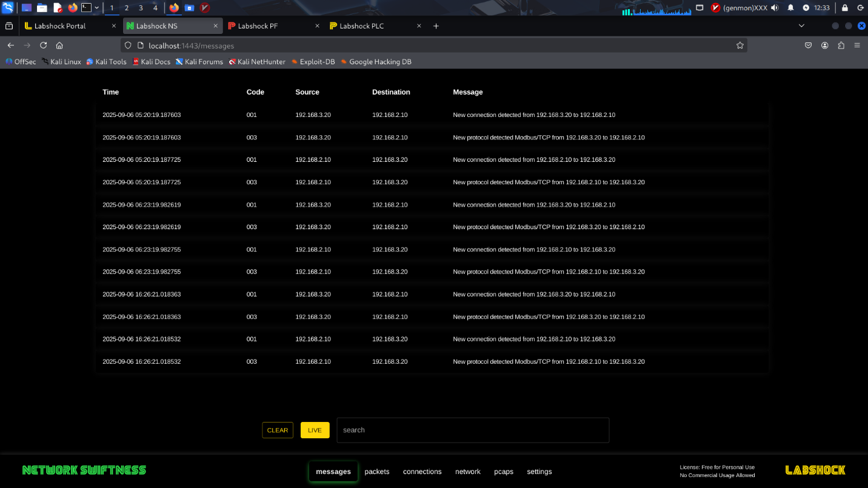This screenshot has height=488, width=868.
Task: Open the Exploit-DB bookmark
Action: (x=313, y=62)
